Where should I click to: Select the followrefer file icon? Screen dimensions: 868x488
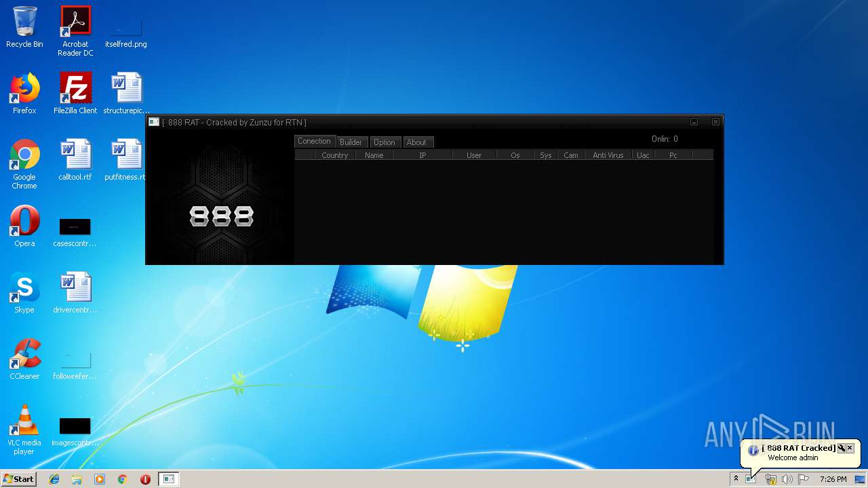[75, 365]
